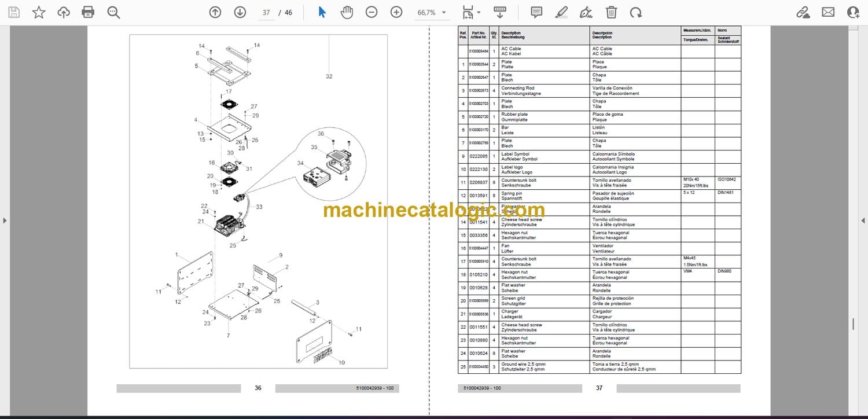The height and width of the screenshot is (419, 868).
Task: Click the 'Norm' column header
Action: (x=722, y=30)
